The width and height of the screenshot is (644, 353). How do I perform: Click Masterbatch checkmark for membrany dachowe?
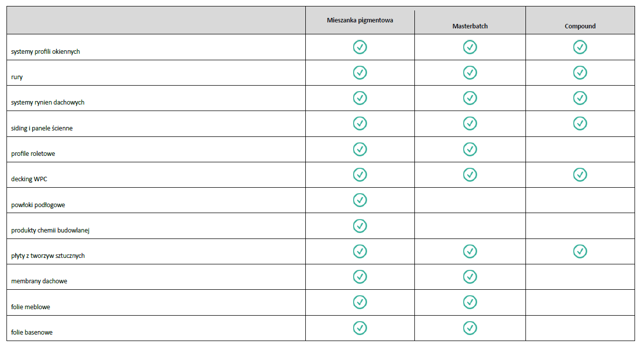470,277
